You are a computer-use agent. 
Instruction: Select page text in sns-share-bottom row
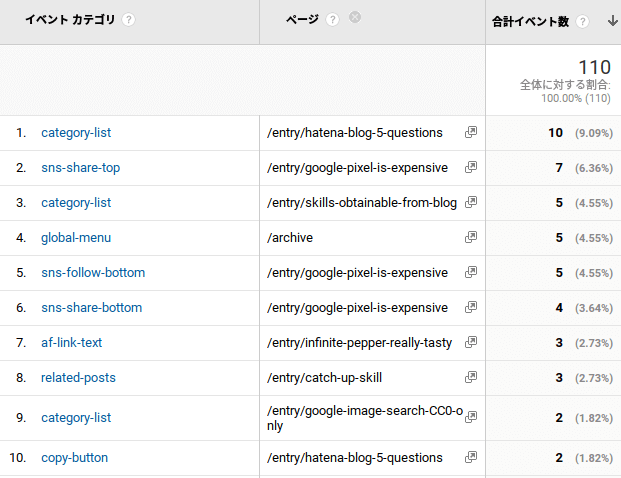click(x=357, y=308)
